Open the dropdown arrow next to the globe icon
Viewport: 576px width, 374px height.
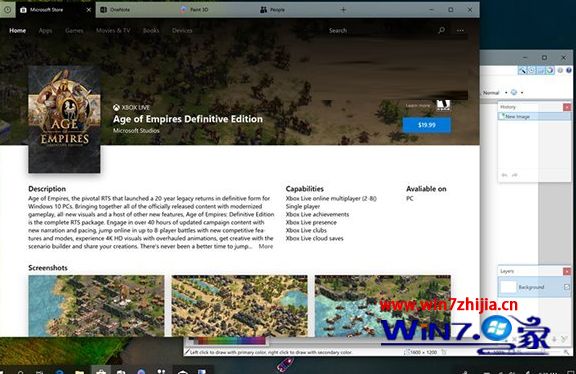(x=522, y=93)
